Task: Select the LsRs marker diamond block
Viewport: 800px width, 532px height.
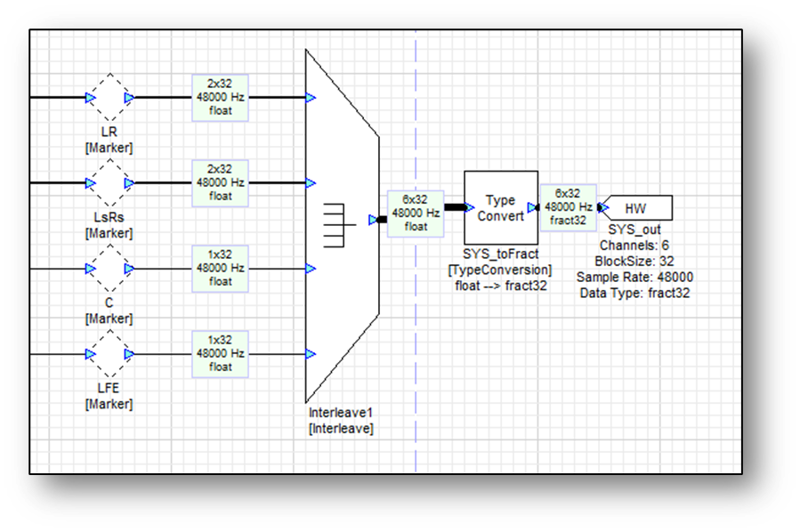Action: (109, 183)
